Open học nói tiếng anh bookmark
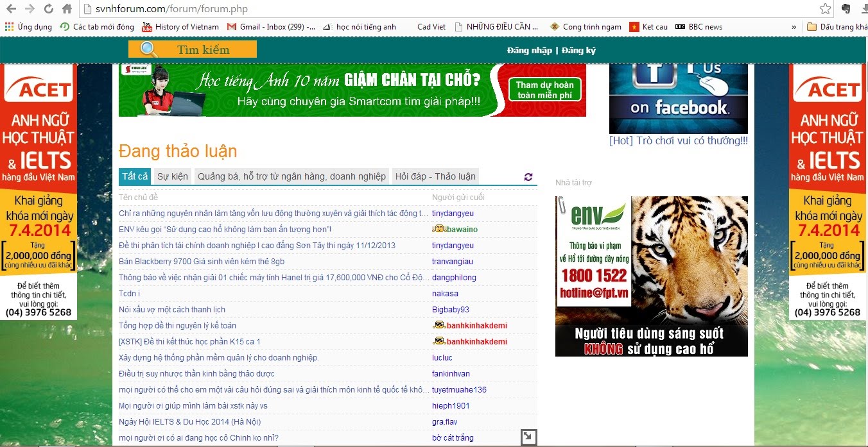The width and height of the screenshot is (868, 447). click(360, 27)
